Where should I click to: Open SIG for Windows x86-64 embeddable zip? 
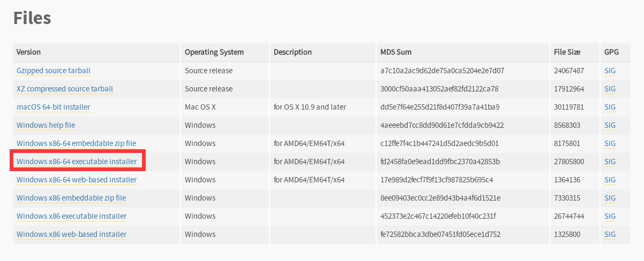tap(610, 143)
